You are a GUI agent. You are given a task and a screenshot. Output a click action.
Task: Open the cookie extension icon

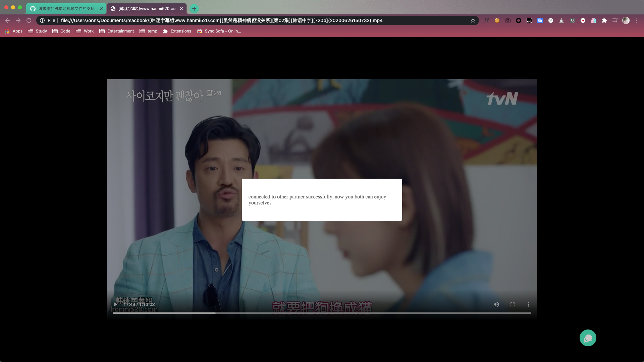pos(497,20)
